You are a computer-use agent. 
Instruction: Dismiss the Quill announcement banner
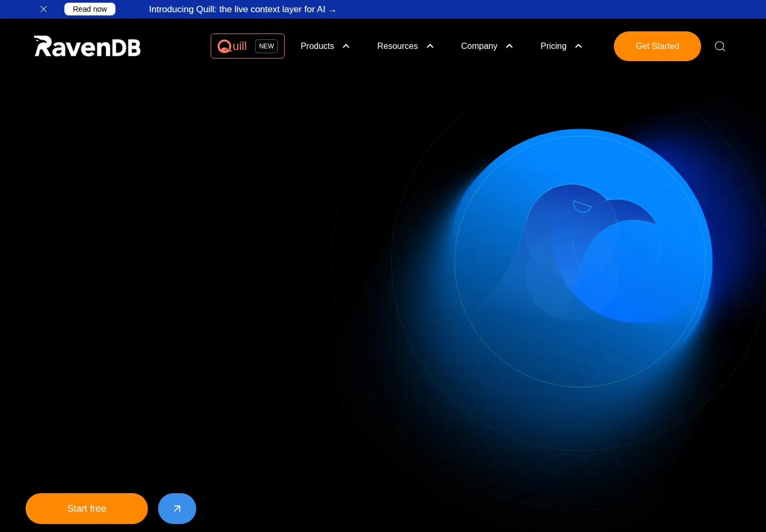click(44, 9)
